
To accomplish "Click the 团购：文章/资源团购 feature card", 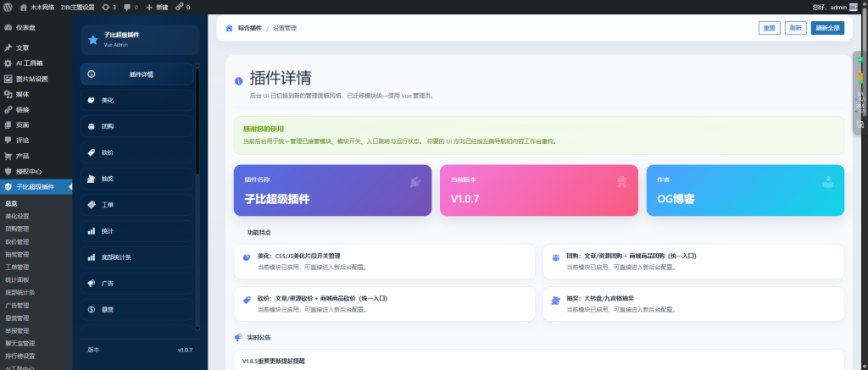I will [693, 262].
